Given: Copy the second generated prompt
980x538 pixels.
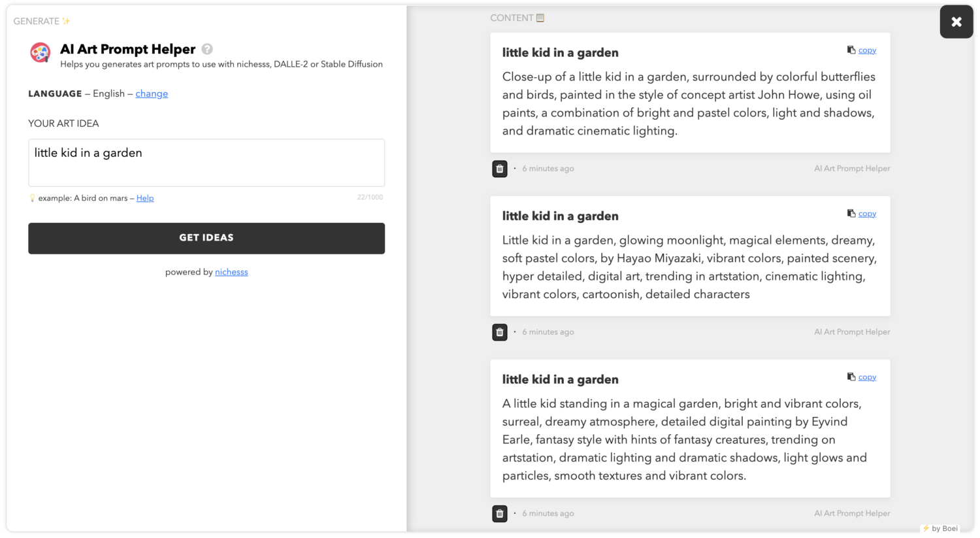Looking at the screenshot, I should click(x=867, y=213).
